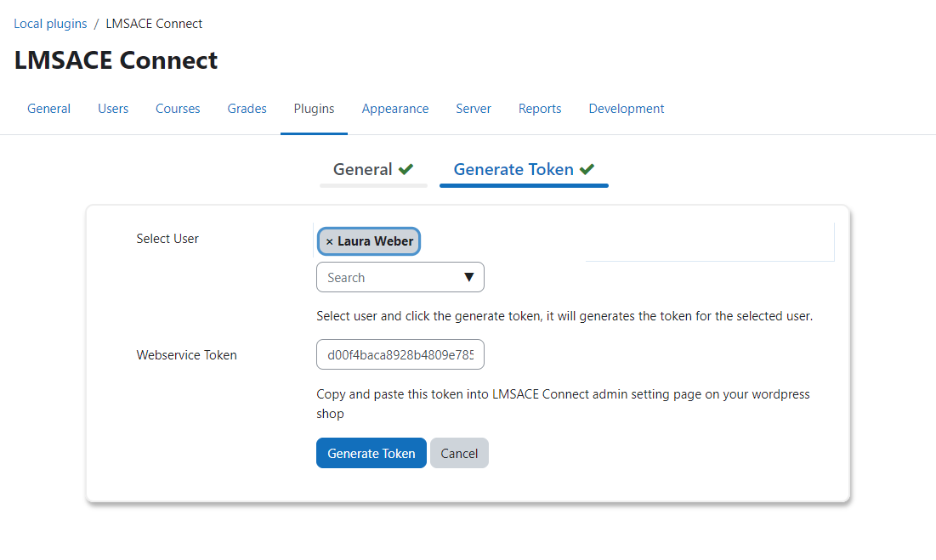Image resolution: width=936 pixels, height=560 pixels.
Task: Go to the Appearance tab
Action: (x=395, y=109)
